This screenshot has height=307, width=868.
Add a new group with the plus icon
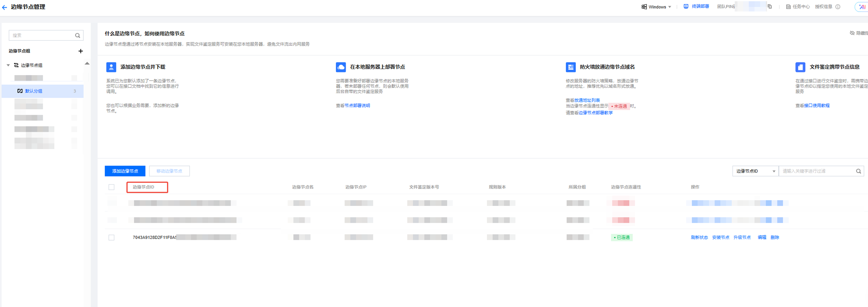(81, 51)
